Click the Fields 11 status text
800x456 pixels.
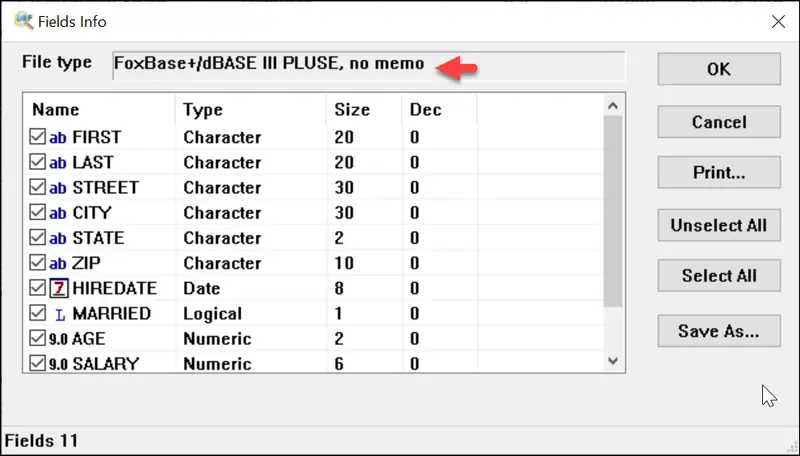click(x=41, y=441)
